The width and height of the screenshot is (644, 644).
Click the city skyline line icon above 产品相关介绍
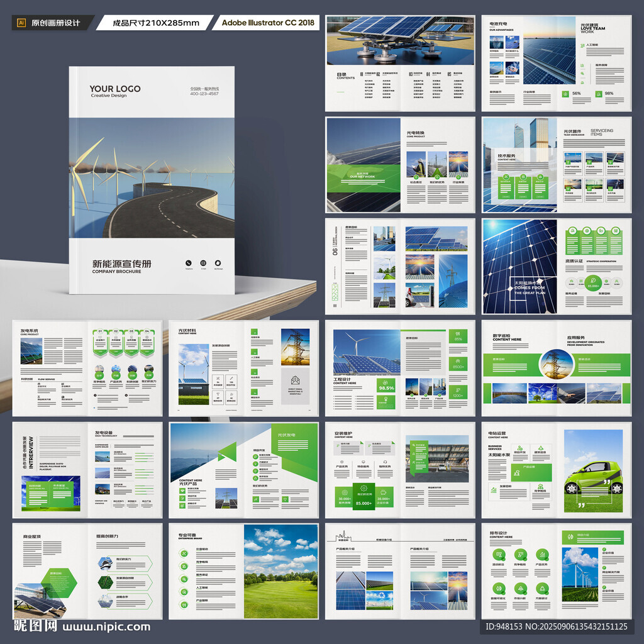click(343, 536)
